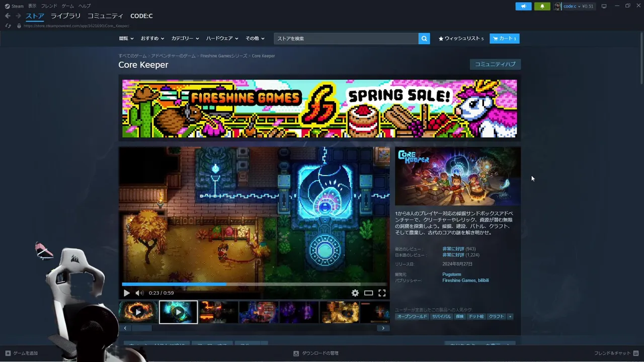Open the ハードウェア dropdown
Screen dimensions: 644x362
click(x=222, y=38)
